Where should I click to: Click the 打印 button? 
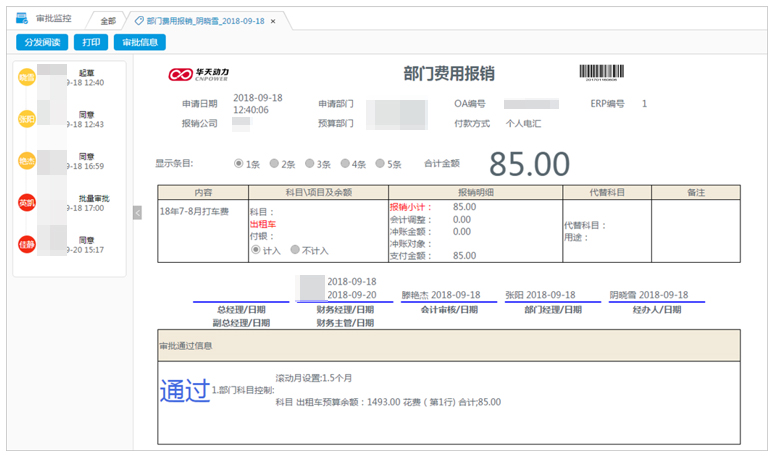91,42
